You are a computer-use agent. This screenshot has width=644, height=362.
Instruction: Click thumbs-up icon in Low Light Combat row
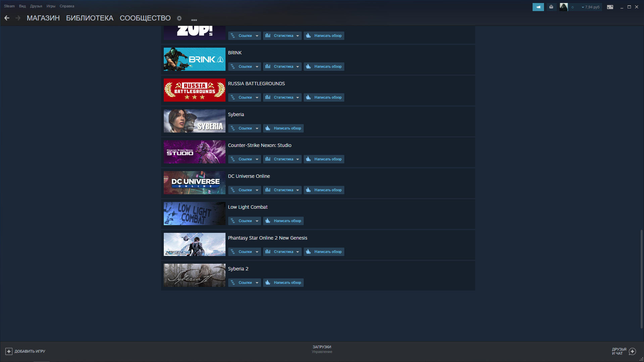tap(268, 221)
